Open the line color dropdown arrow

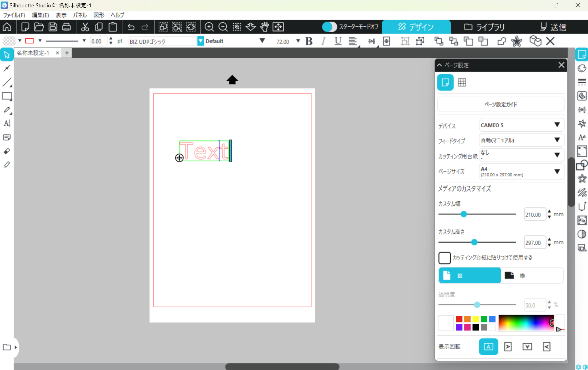coord(40,40)
